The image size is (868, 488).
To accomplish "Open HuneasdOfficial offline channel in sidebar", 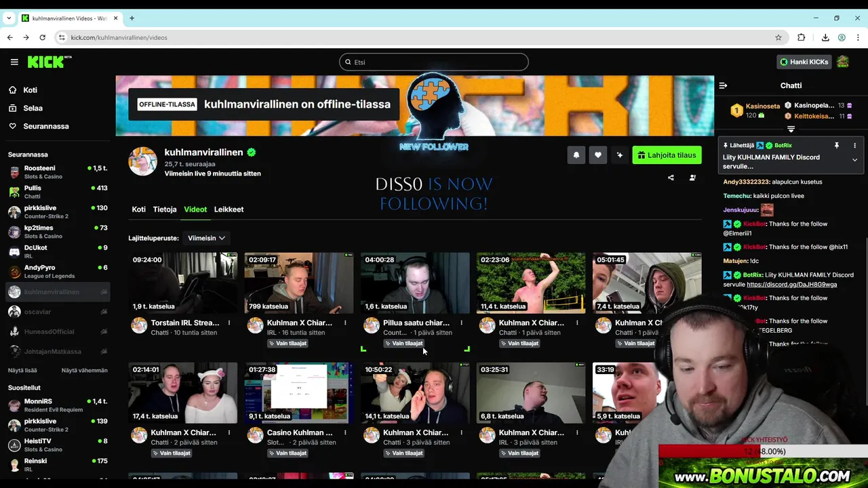I will 58,331.
